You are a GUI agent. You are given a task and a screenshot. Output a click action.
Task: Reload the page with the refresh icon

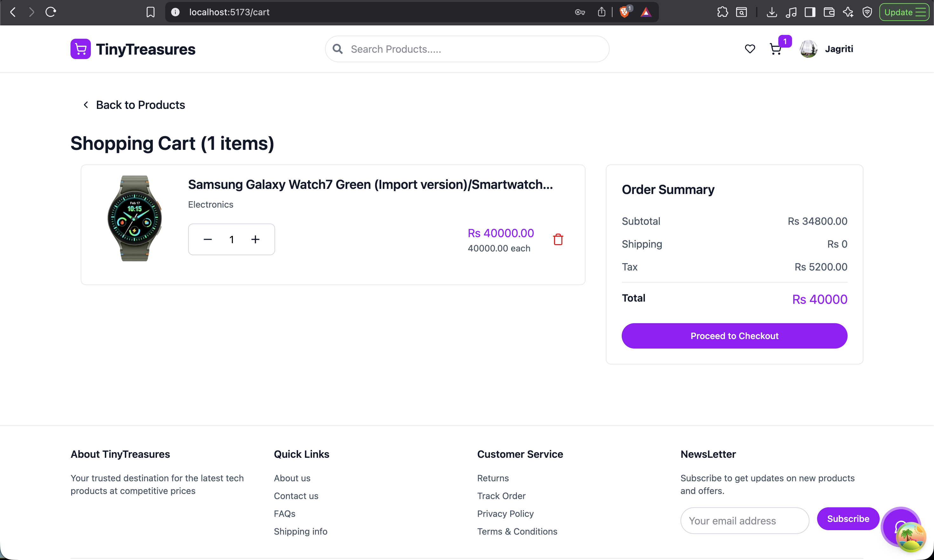tap(51, 12)
